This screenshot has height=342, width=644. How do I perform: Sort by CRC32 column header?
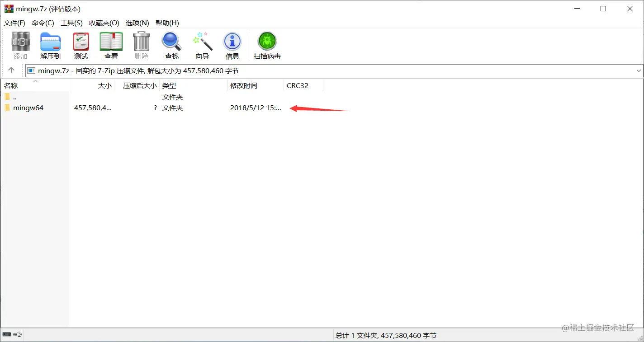(303, 85)
